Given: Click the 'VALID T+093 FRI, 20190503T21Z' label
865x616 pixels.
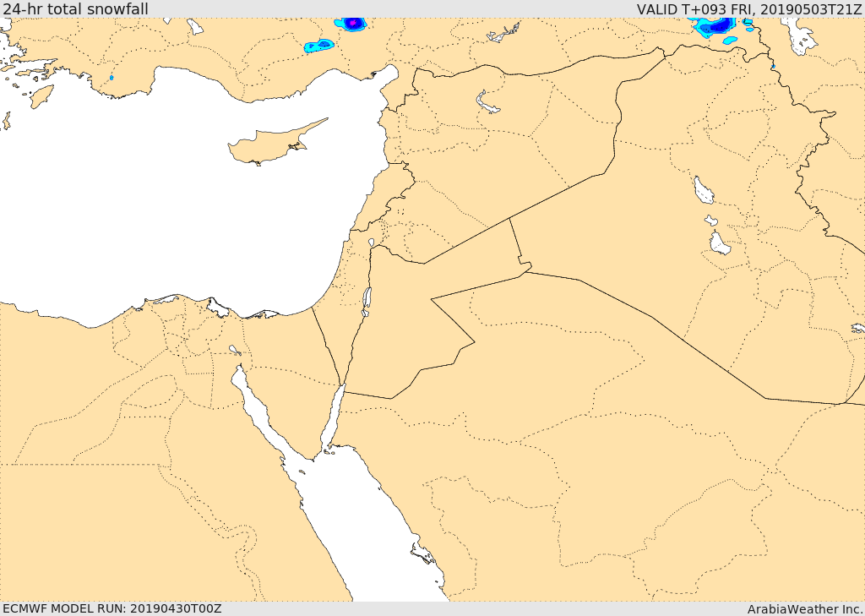Looking at the screenshot, I should coord(748,9).
